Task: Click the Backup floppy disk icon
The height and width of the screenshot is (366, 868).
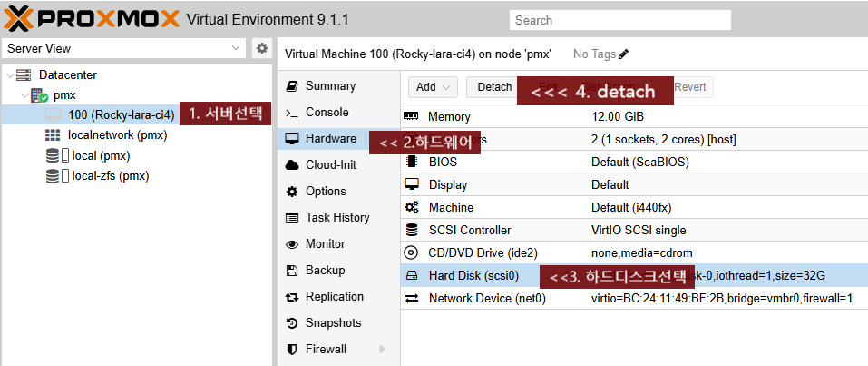Action: 291,271
